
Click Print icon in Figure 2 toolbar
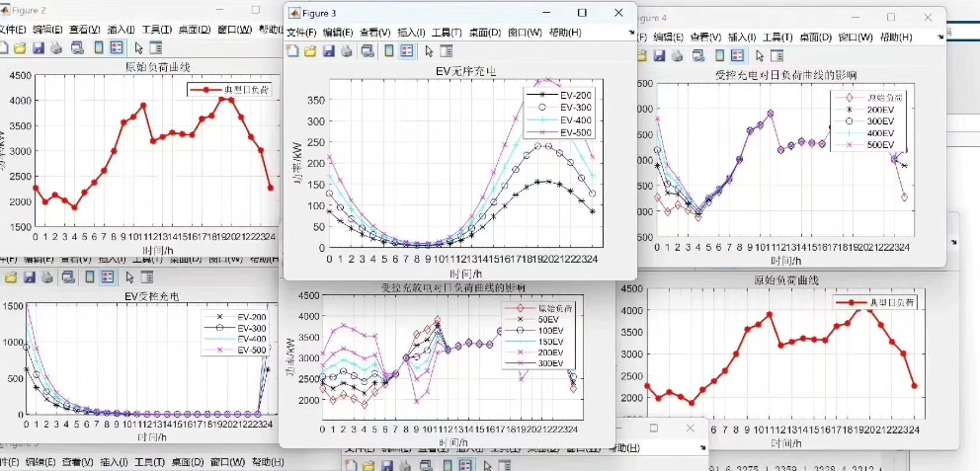tap(56, 47)
